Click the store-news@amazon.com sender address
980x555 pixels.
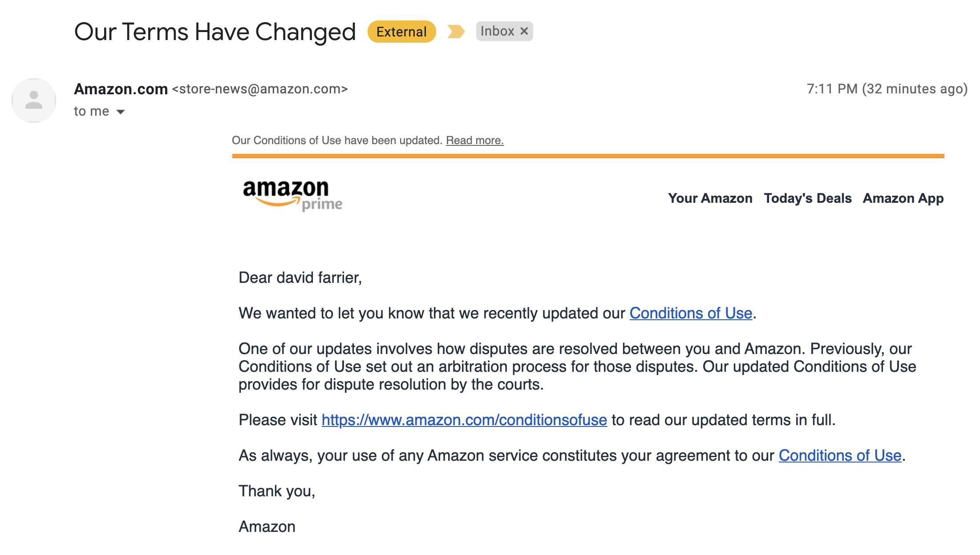260,89
